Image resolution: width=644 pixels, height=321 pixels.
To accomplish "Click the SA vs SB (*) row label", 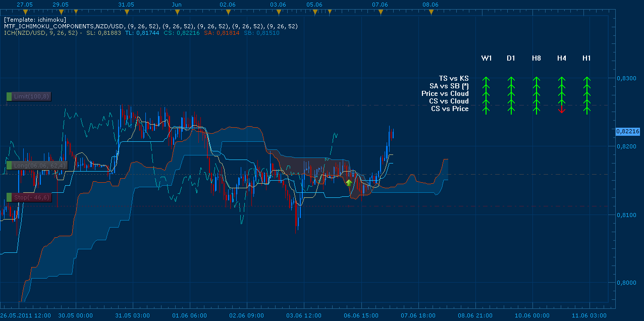I will point(449,86).
